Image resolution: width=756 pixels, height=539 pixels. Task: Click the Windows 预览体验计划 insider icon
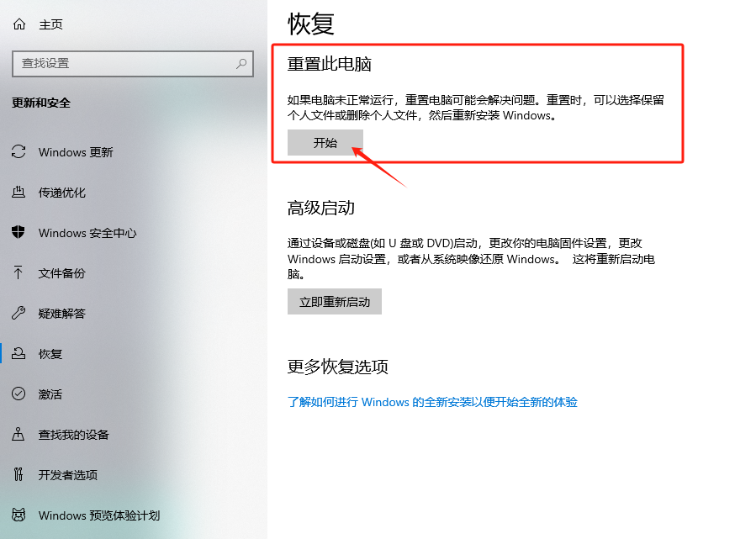pyautogui.click(x=19, y=515)
